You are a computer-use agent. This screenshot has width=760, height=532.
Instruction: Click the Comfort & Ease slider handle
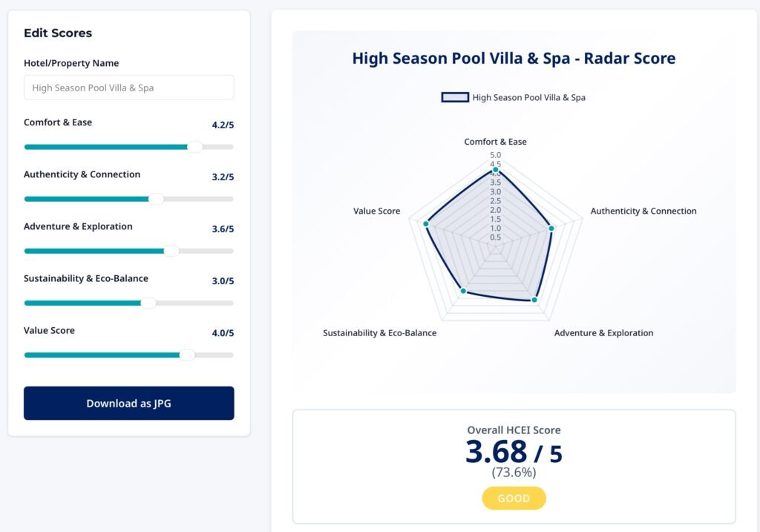click(x=194, y=147)
